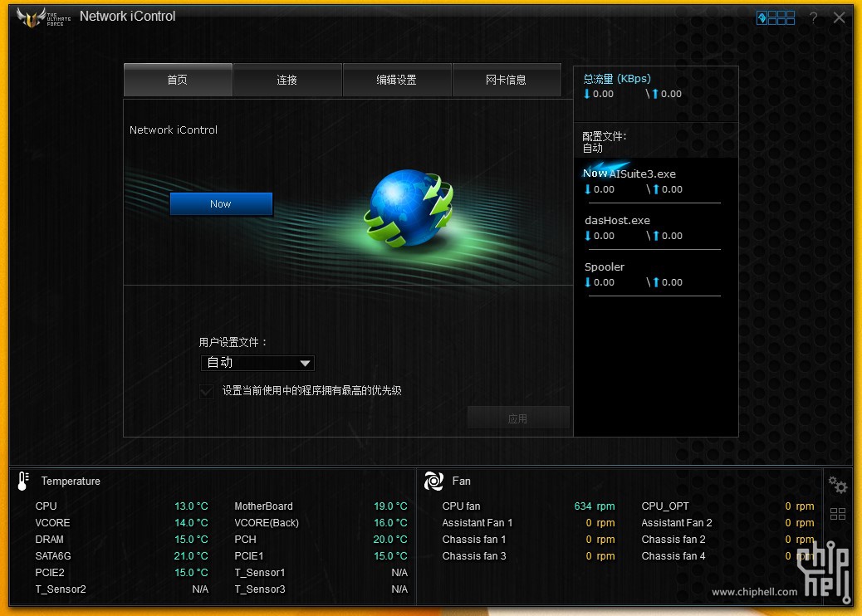Image resolution: width=862 pixels, height=616 pixels.
Task: Click the Fan panel title
Action: pos(461,482)
